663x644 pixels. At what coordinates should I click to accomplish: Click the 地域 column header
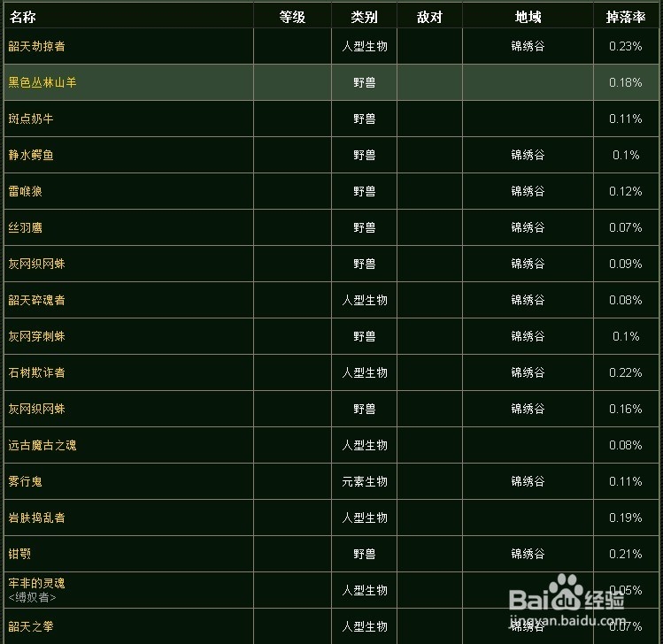coord(528,17)
